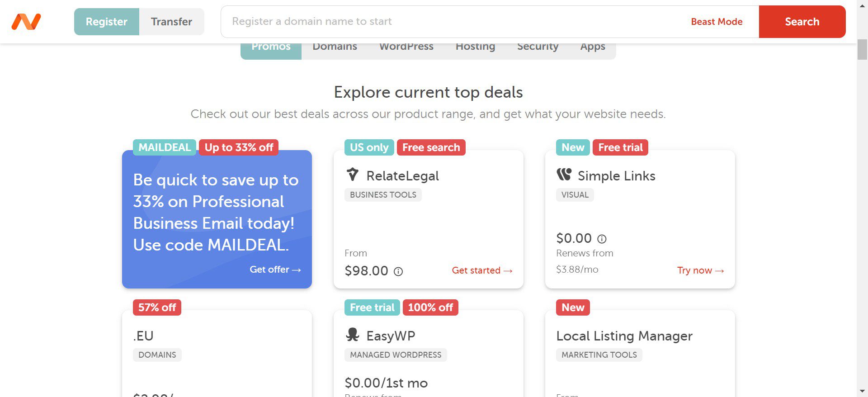This screenshot has width=868, height=397.
Task: Click Get started on RelateLegal card
Action: click(482, 270)
